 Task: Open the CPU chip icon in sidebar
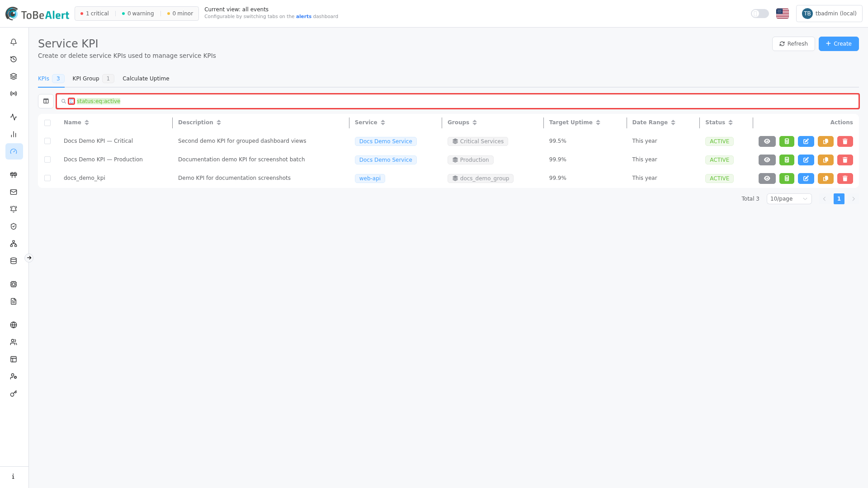click(x=14, y=284)
